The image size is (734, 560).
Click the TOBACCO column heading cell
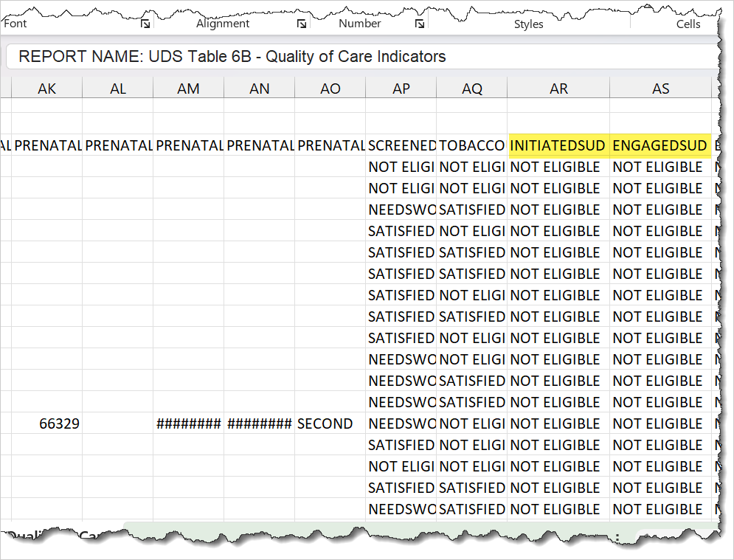471,145
